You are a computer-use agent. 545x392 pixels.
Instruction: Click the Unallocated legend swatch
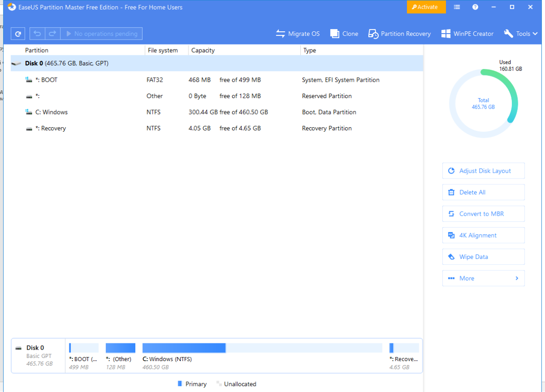click(219, 384)
